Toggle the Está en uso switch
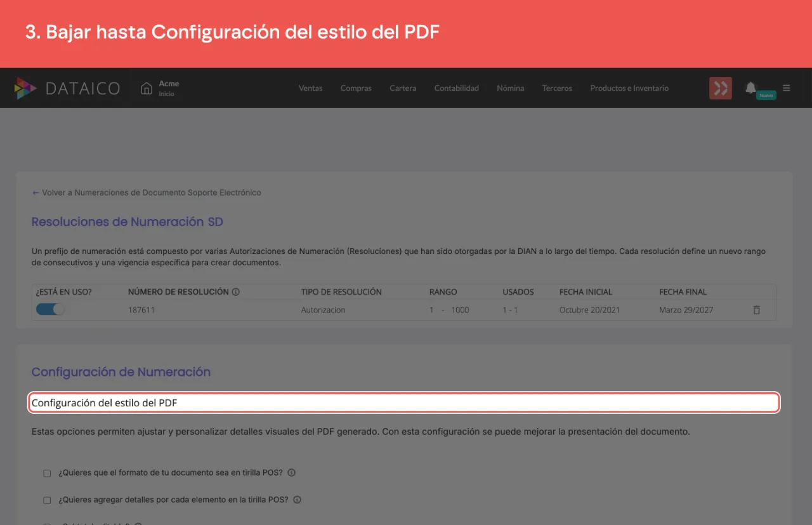The image size is (812, 525). pyautogui.click(x=50, y=310)
